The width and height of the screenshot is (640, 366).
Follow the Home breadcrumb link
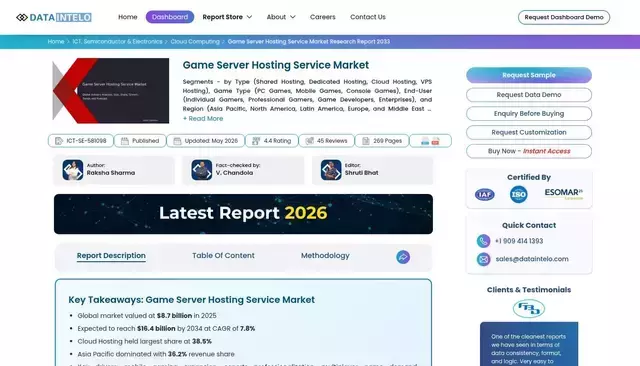point(56,42)
